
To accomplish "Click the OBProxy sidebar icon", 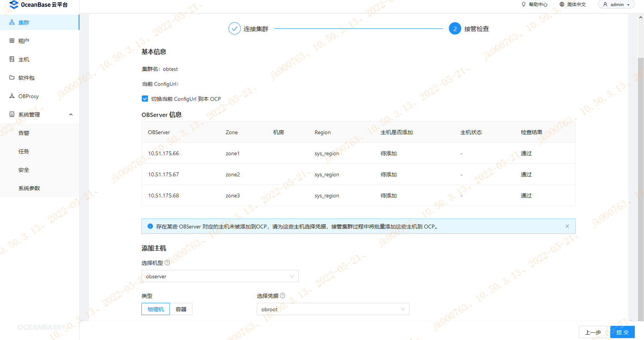I will 12,96.
